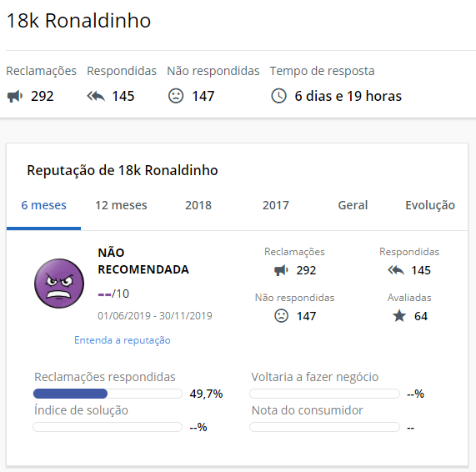This screenshot has width=476, height=472.
Task: Click the megaphone icon beside the top 292
Action: coord(15,96)
